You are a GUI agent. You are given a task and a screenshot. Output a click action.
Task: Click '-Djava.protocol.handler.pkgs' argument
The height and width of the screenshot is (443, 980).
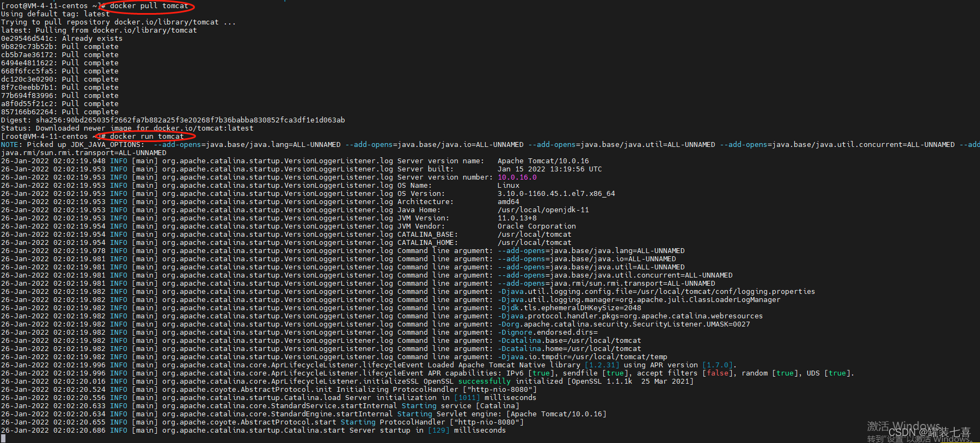[630, 316]
